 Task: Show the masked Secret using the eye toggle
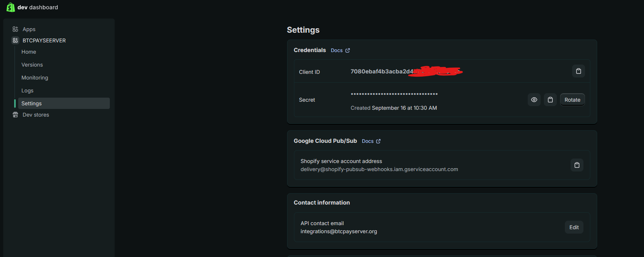click(534, 99)
